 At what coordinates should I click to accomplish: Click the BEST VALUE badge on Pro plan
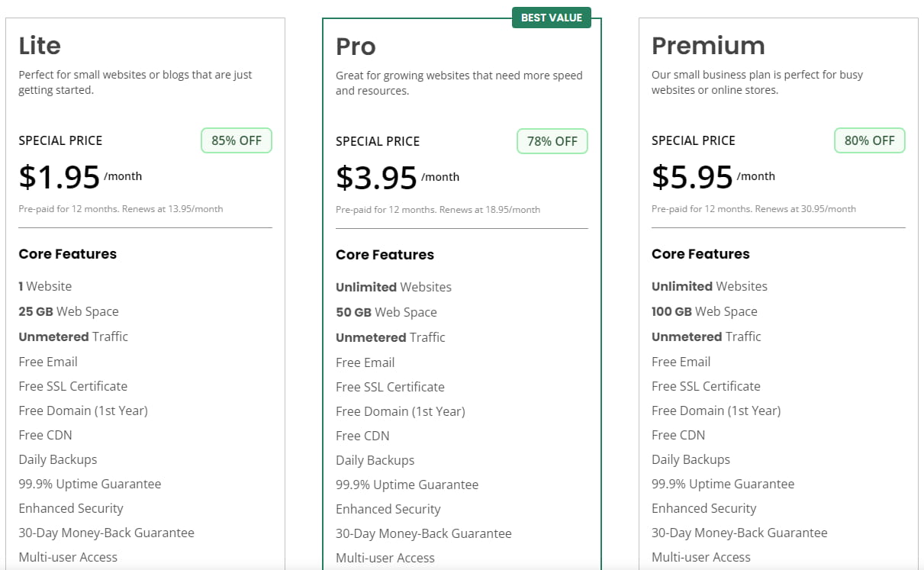point(551,18)
